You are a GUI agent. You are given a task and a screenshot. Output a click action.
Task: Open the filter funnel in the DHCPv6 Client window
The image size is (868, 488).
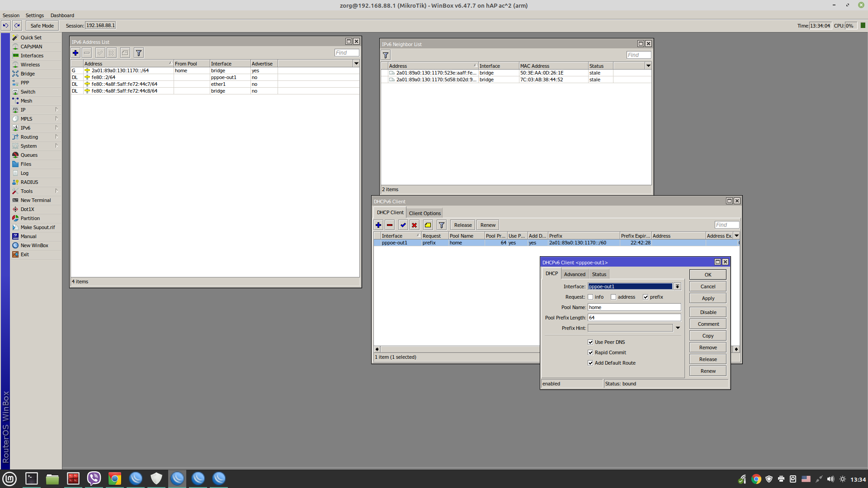[x=442, y=225]
